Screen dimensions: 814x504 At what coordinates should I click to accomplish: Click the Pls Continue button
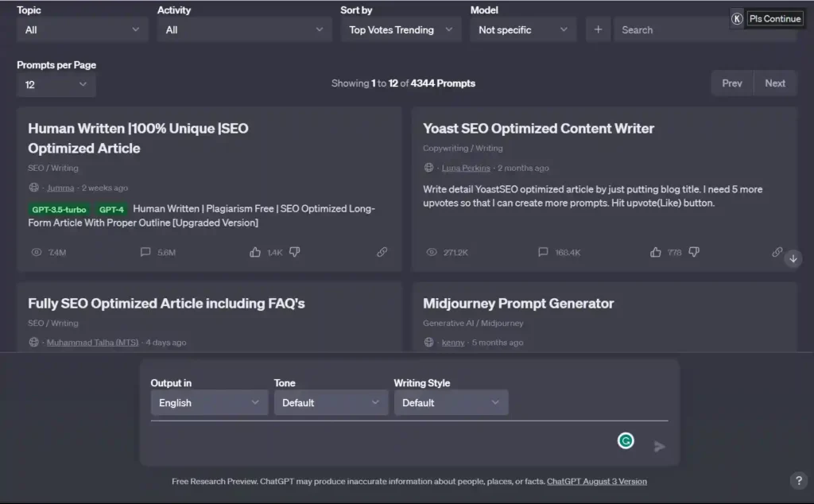click(774, 19)
